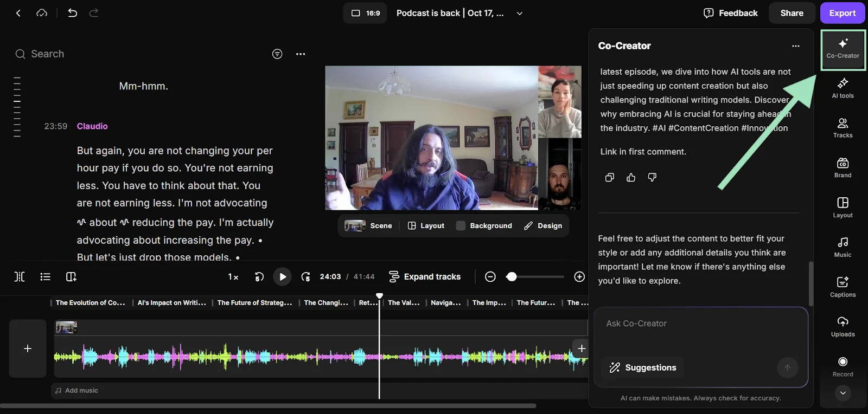Select the Layout tab under video preview
The height and width of the screenshot is (414, 868).
[426, 226]
